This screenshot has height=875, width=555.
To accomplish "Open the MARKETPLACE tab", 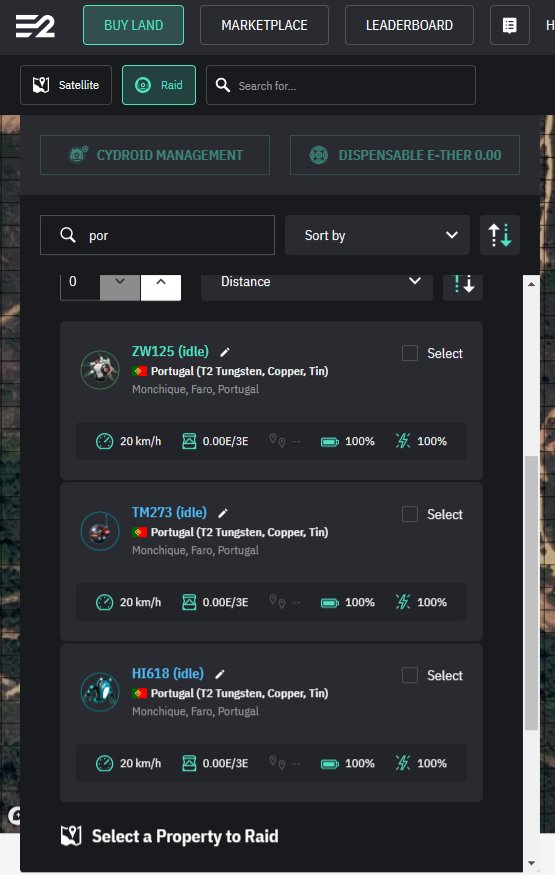I will [264, 25].
